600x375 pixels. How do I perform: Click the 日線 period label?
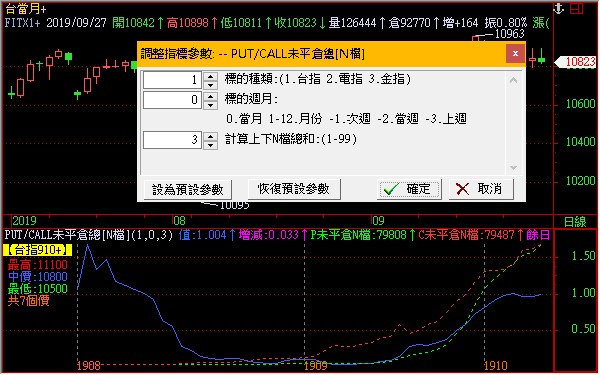(575, 222)
